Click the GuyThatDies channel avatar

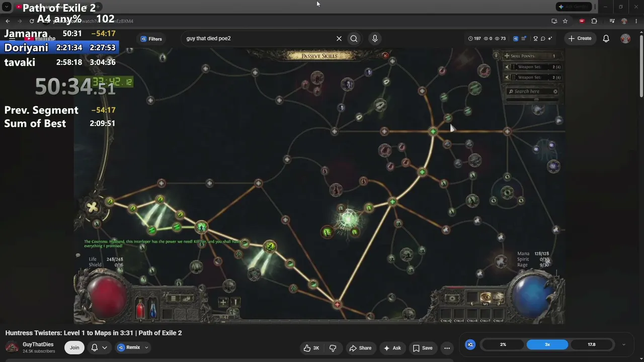[12, 347]
